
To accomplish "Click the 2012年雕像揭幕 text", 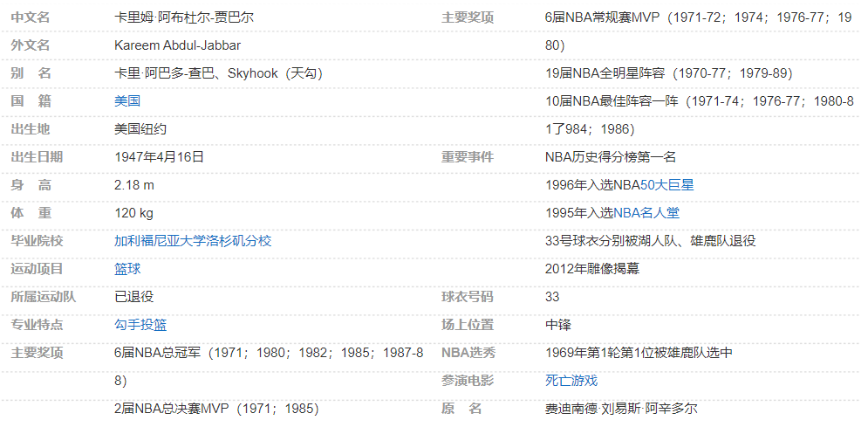I will coord(592,269).
